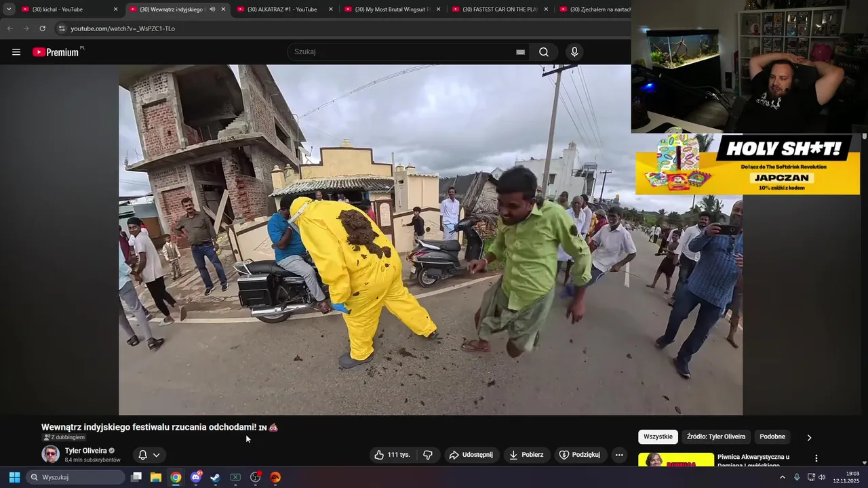Go forward in browser history

click(26, 28)
